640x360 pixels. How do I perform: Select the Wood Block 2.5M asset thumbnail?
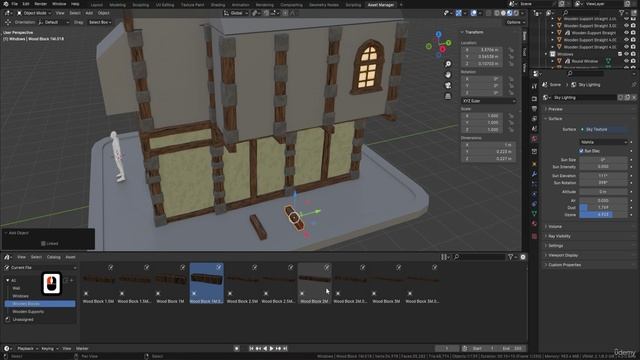pyautogui.click(x=242, y=284)
